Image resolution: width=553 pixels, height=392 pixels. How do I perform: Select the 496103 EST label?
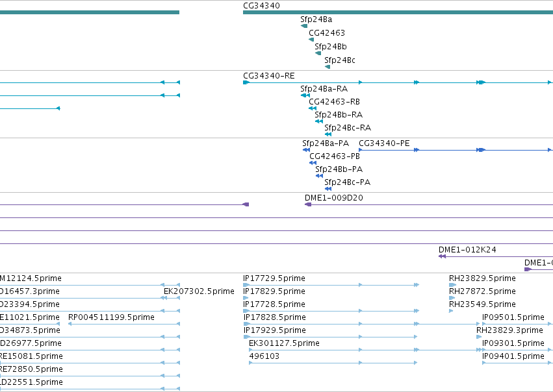click(264, 356)
